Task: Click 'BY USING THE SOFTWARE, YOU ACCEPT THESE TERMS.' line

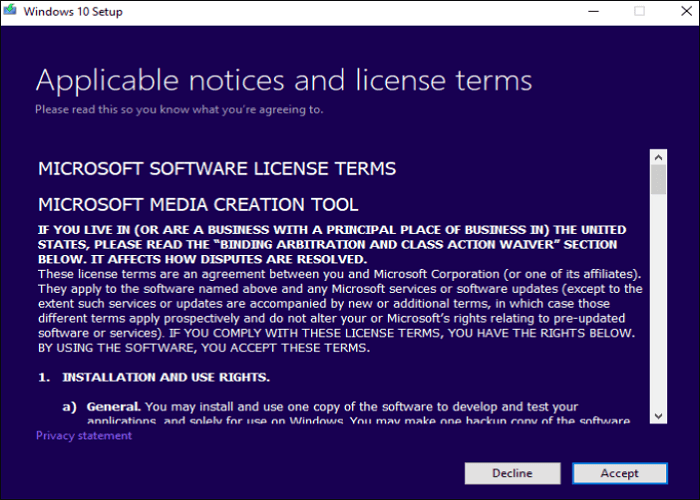Action: 204,348
